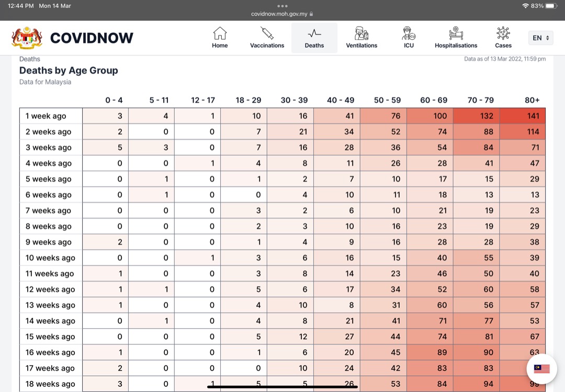565x392 pixels.
Task: Click the 30 - 39 cell showing 21, 2 weeks ago
Action: (290, 132)
